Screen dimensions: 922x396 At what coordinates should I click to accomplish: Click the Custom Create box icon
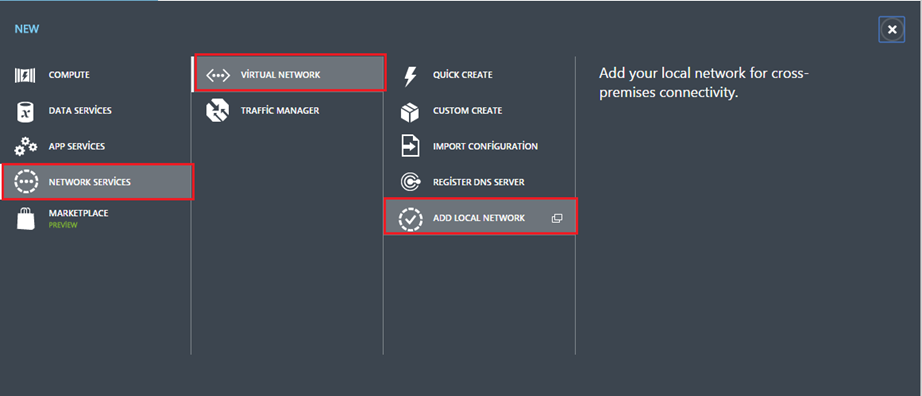click(x=410, y=111)
